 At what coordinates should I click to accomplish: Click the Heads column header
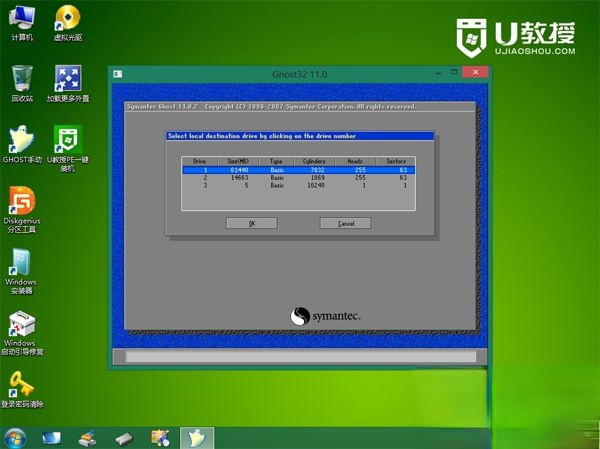355,161
